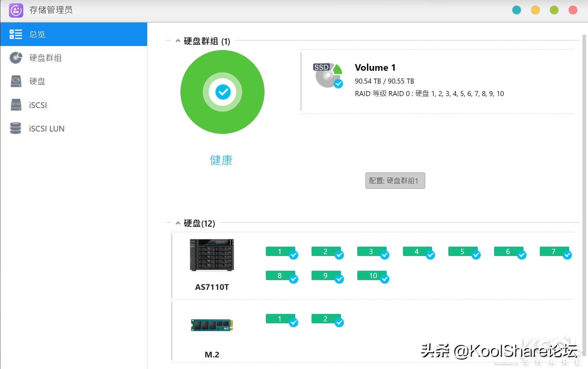
Task: Click the health check mark inside the green circle
Action: (223, 92)
